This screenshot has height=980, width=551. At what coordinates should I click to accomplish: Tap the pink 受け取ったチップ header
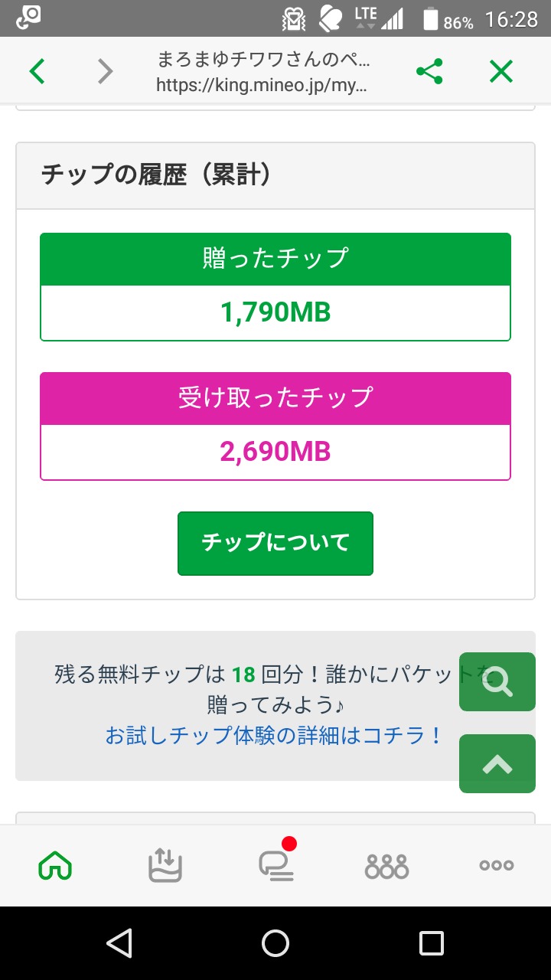point(275,398)
